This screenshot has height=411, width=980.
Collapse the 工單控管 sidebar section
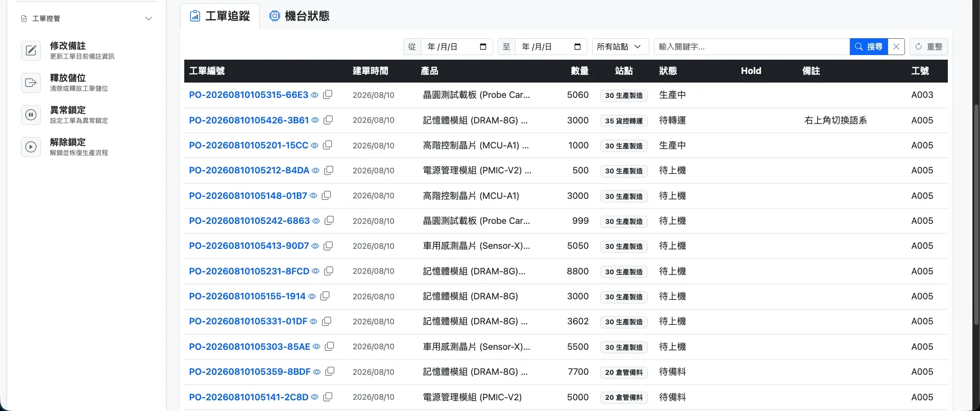(x=149, y=19)
